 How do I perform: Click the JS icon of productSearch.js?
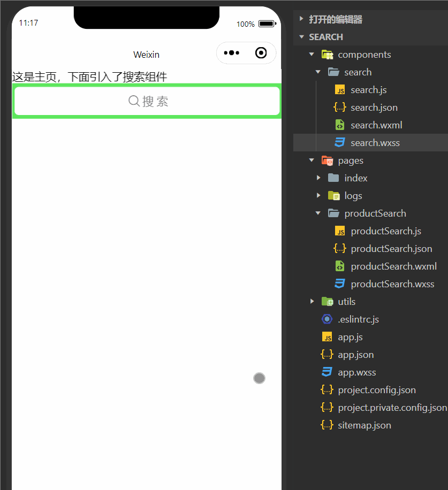[340, 231]
